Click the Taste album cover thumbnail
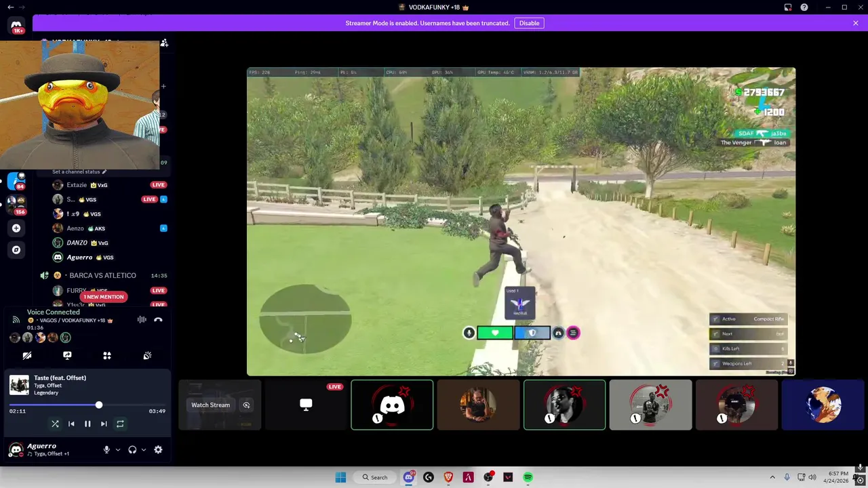 [x=19, y=385]
